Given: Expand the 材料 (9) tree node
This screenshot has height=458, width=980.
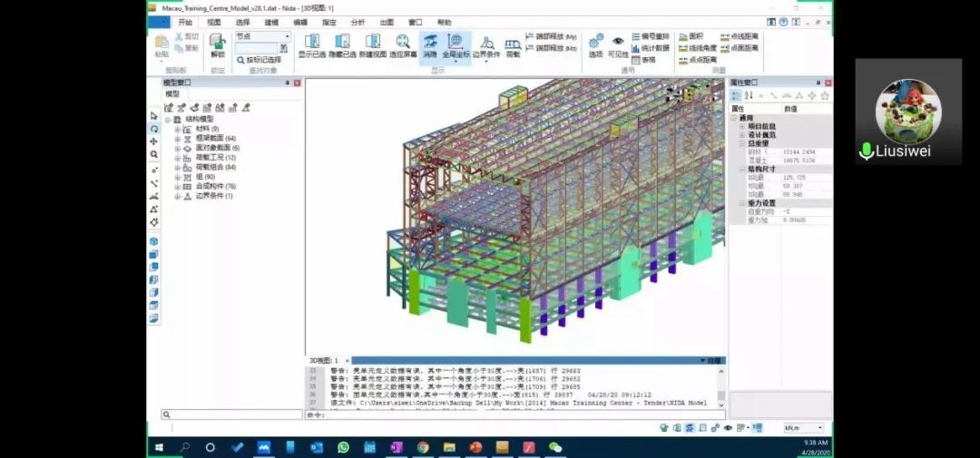Looking at the screenshot, I should tap(178, 130).
